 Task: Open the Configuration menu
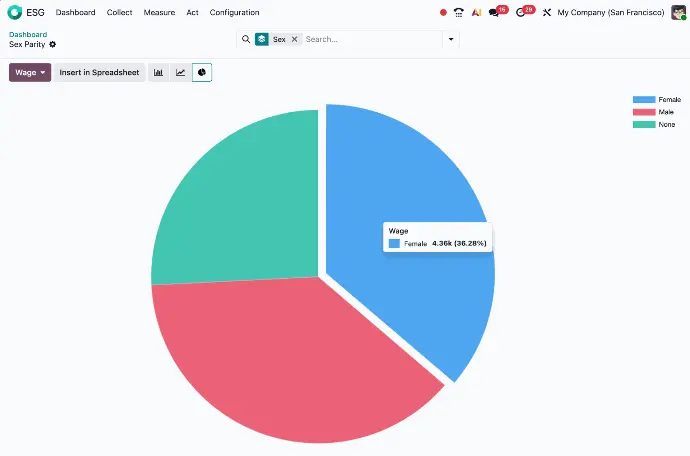(x=234, y=13)
